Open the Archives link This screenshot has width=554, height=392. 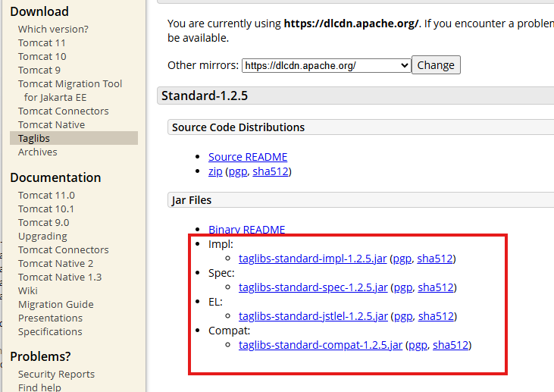[x=37, y=152]
